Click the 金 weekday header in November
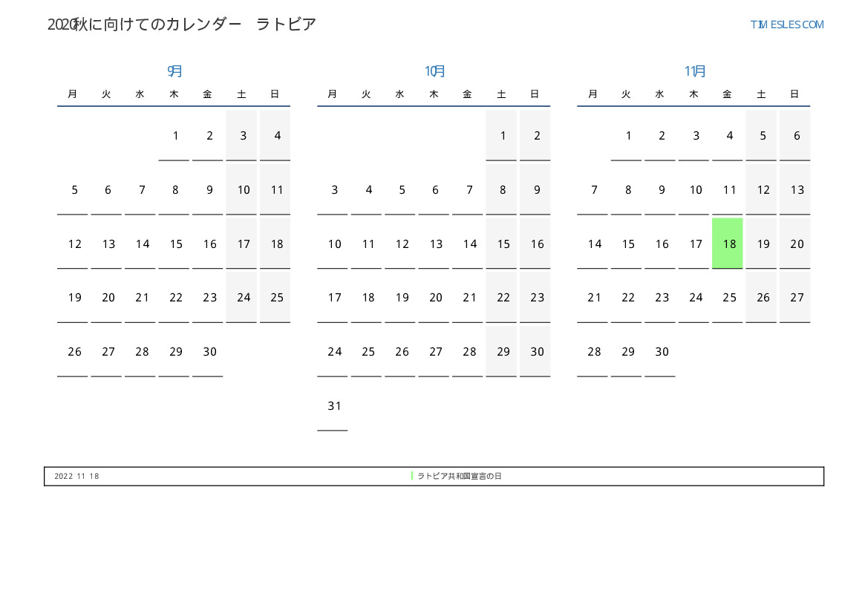868x614 pixels. (728, 94)
